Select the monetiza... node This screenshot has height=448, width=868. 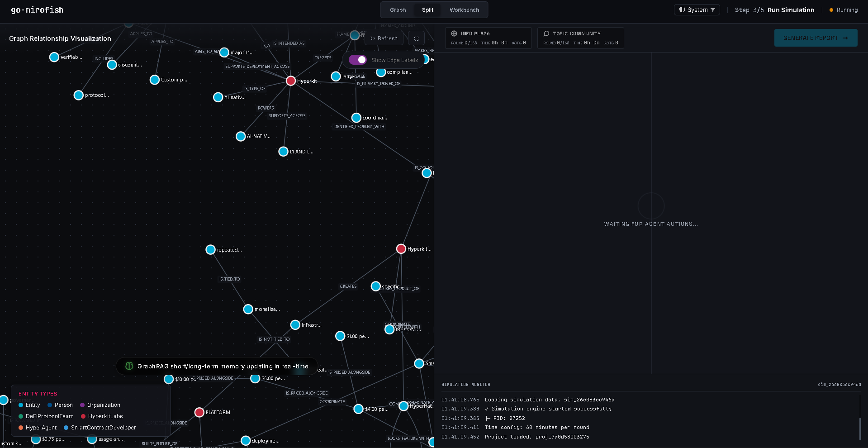coord(248,309)
